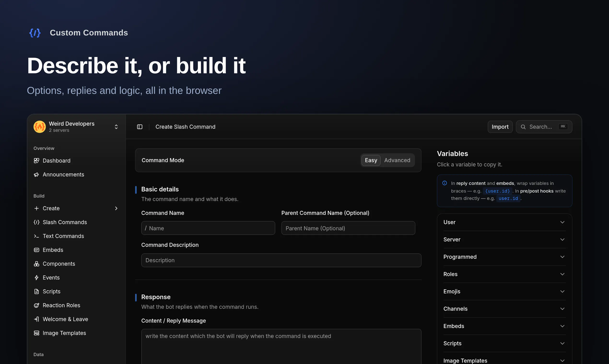Expand the Roles variables section
Viewport: 609px width, 364px height.
504,274
